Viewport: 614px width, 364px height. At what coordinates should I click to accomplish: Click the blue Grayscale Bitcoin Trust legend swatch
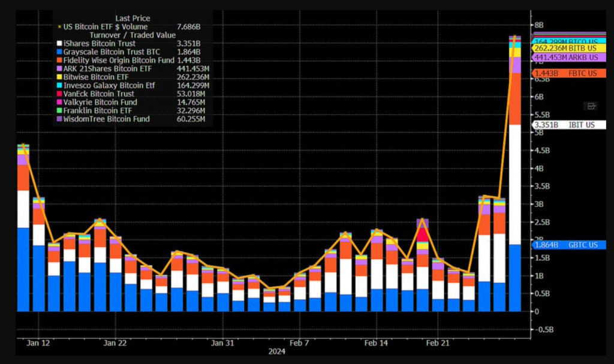click(x=59, y=52)
